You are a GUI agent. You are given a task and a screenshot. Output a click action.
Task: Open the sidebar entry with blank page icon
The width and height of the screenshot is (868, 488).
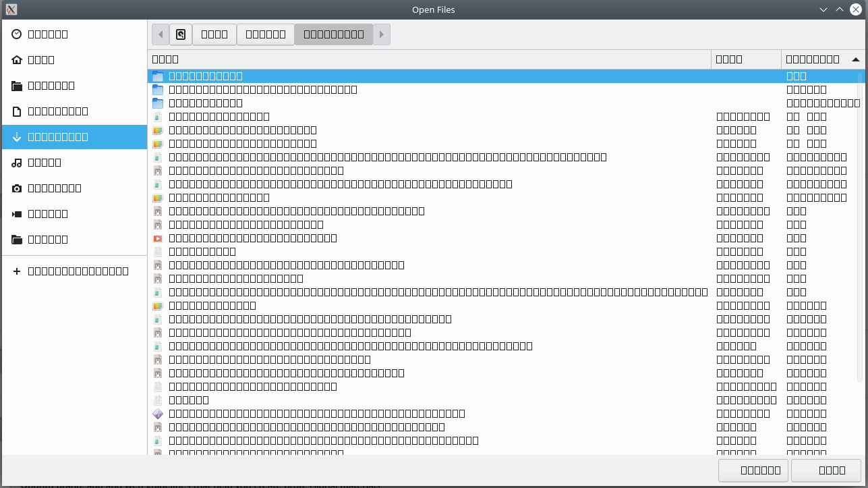pos(74,111)
